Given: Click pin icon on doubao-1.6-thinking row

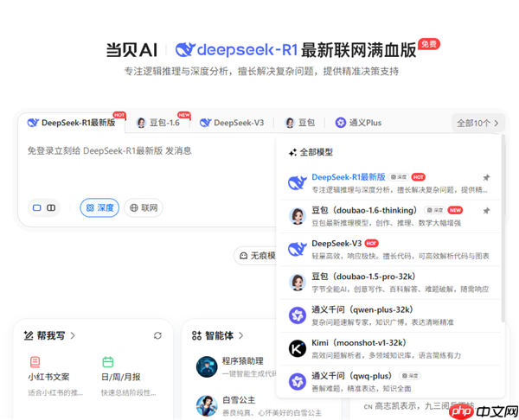Looking at the screenshot, I should [486, 211].
